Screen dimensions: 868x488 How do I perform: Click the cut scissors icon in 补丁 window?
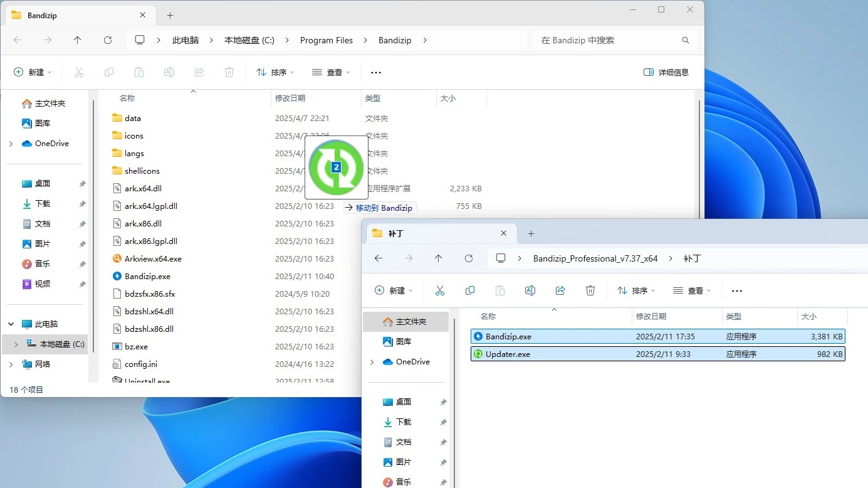[x=440, y=291]
